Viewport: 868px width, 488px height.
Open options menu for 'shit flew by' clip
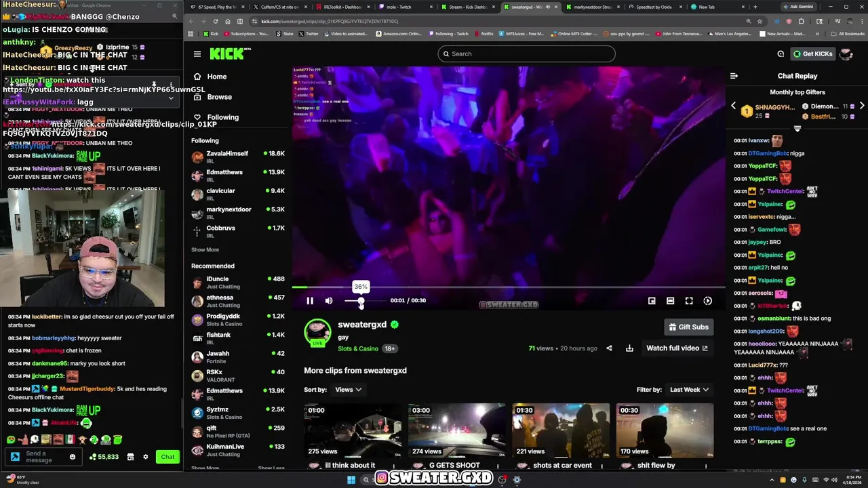pos(706,466)
